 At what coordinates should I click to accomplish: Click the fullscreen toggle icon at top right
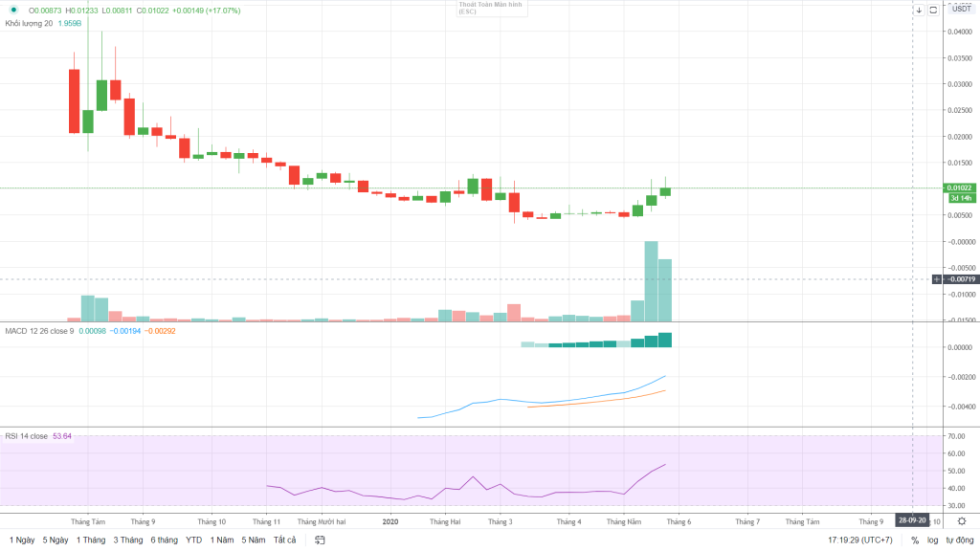[x=933, y=10]
